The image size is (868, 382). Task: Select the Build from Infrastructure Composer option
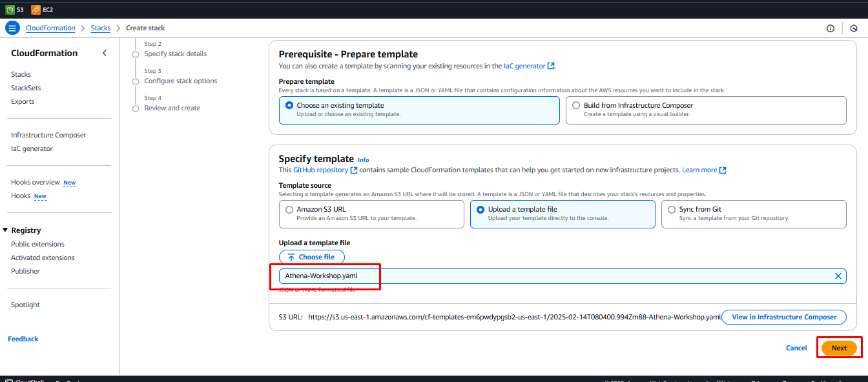(576, 105)
